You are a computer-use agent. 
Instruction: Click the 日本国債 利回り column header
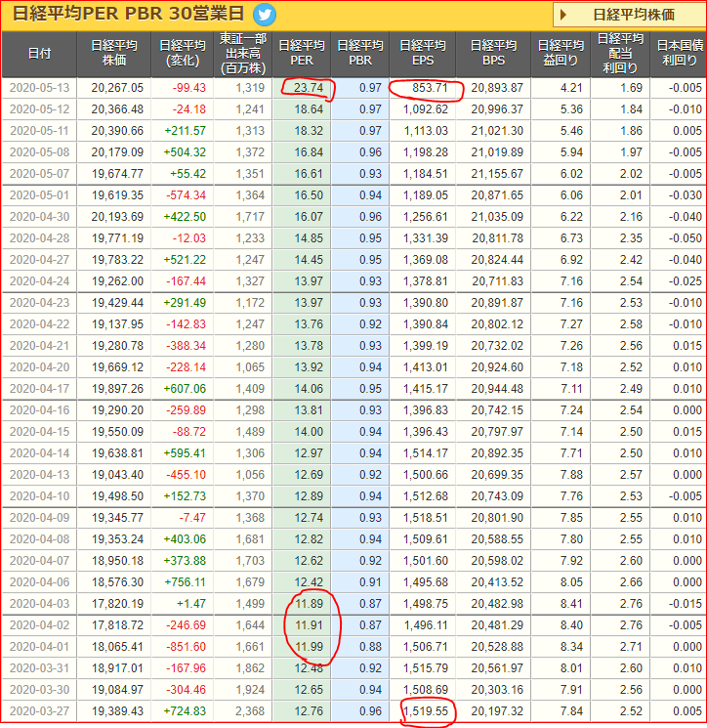point(679,54)
